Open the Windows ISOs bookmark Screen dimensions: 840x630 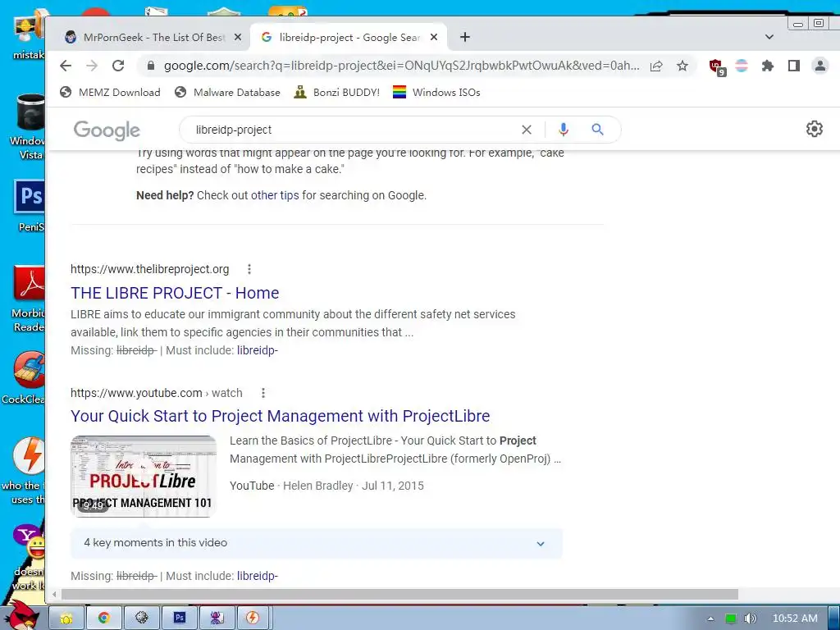click(436, 92)
